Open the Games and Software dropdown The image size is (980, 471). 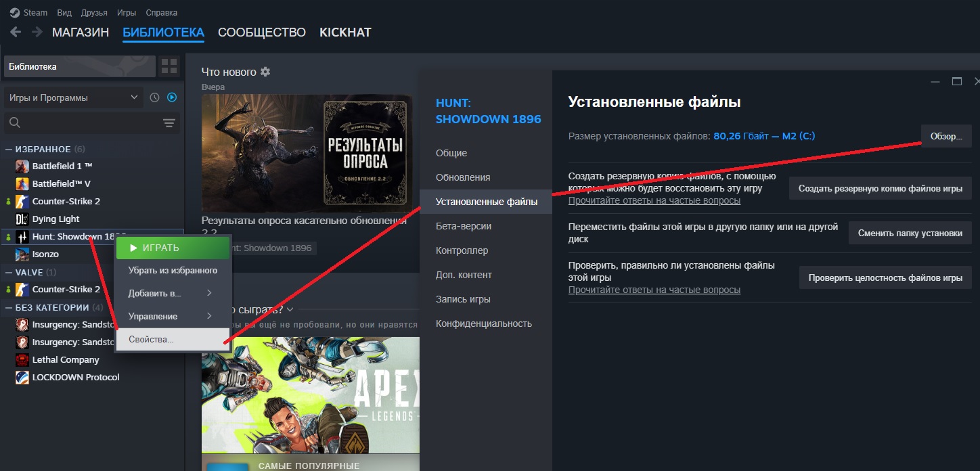73,97
